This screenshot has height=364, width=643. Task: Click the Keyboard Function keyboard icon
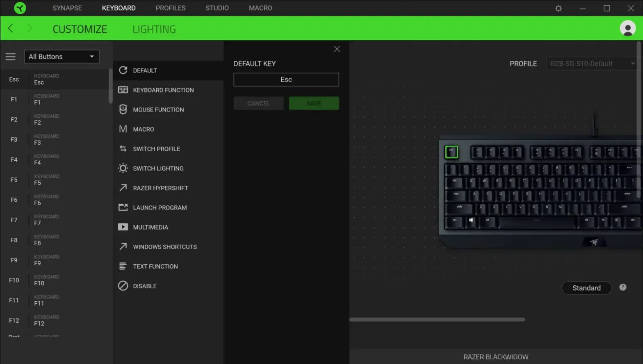point(123,90)
